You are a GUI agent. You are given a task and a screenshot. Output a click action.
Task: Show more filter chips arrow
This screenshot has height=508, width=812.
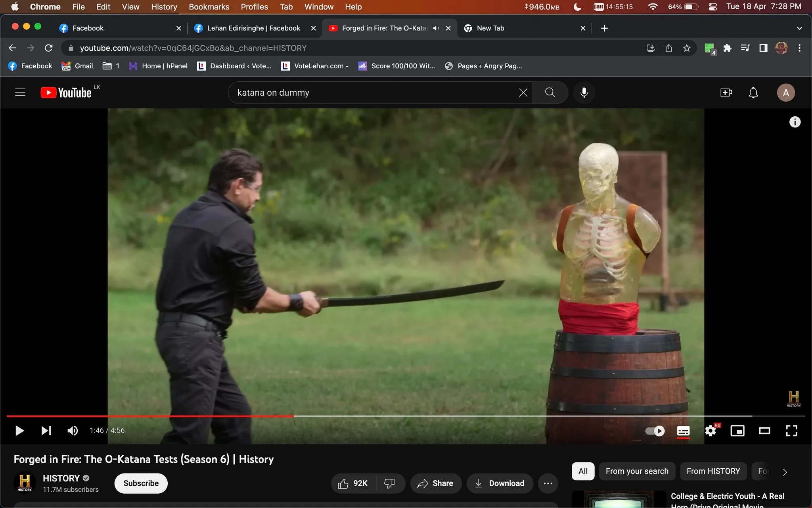click(785, 471)
